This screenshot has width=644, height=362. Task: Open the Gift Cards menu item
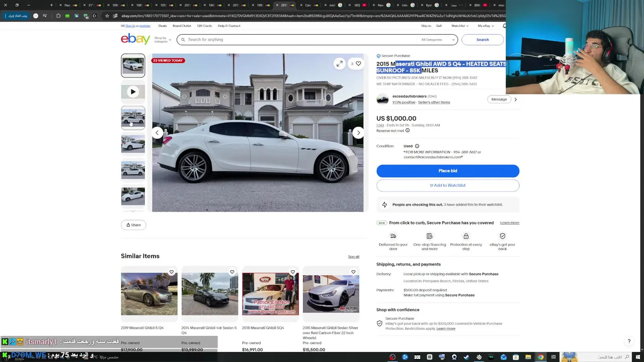pyautogui.click(x=204, y=26)
